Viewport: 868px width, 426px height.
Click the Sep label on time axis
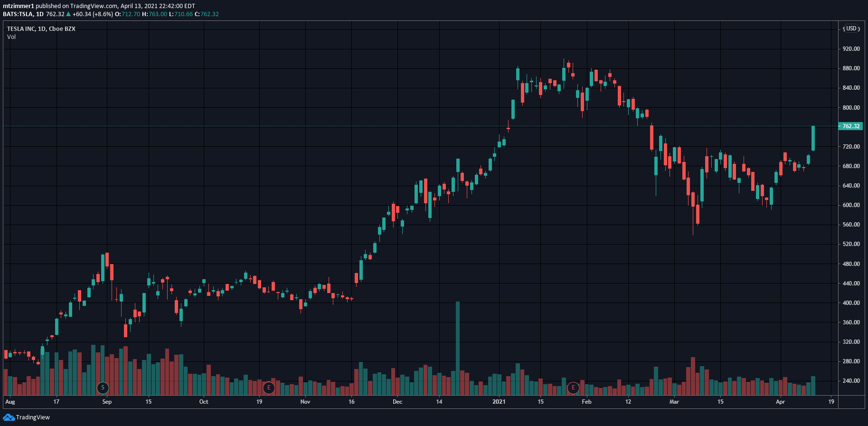tap(107, 402)
